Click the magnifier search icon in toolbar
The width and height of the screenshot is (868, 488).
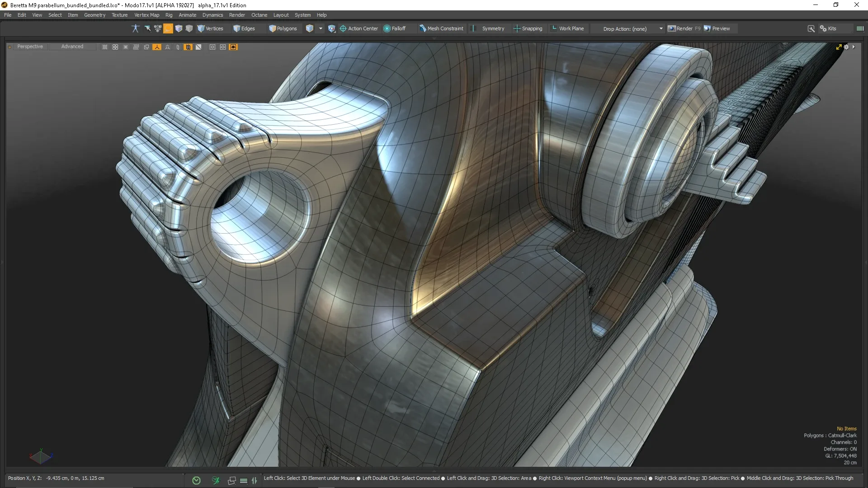[x=811, y=28]
